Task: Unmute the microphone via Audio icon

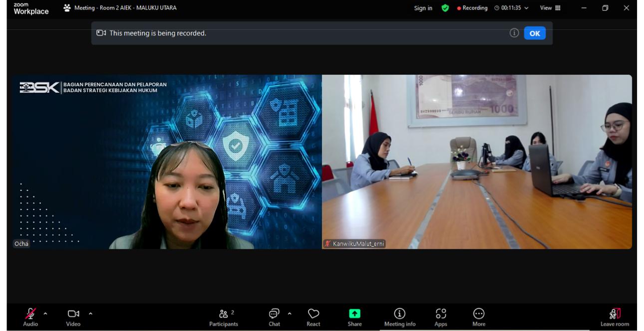Action: [30, 314]
